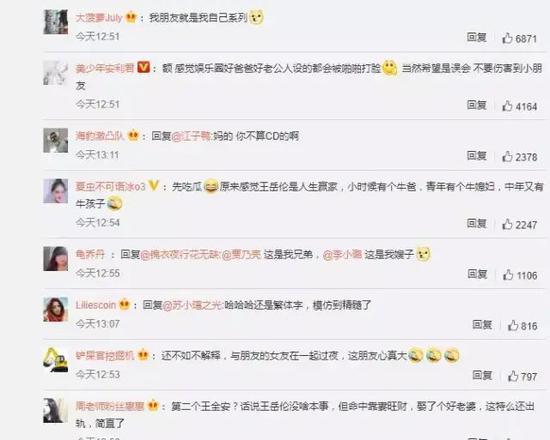Reply to the 13:11 comment

tap(477, 155)
